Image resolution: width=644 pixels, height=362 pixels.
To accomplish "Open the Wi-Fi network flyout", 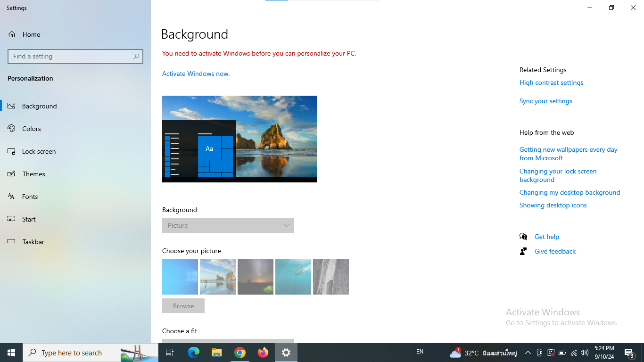I will click(574, 353).
